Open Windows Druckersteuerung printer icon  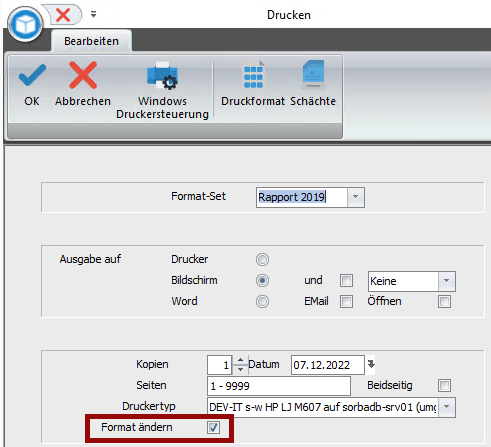tap(162, 75)
